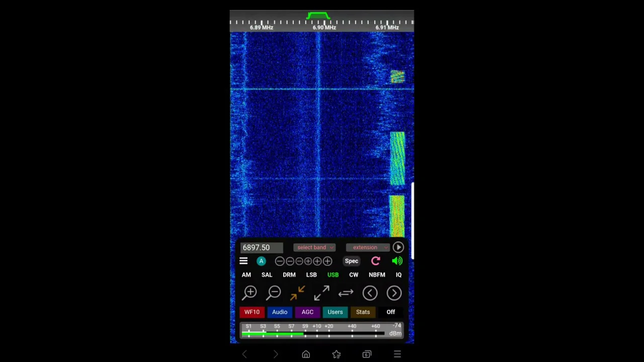The image size is (644, 362).
Task: Open the extension dropdown
Action: pyautogui.click(x=368, y=247)
